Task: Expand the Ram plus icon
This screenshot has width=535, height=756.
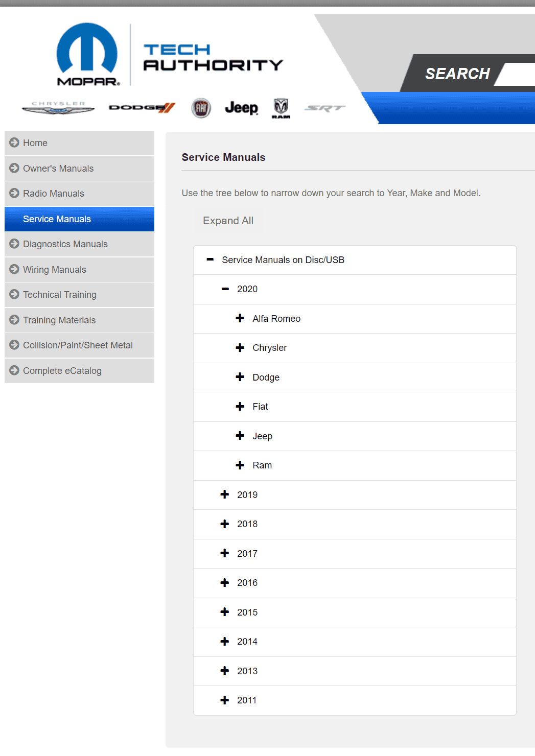Action: (x=240, y=465)
